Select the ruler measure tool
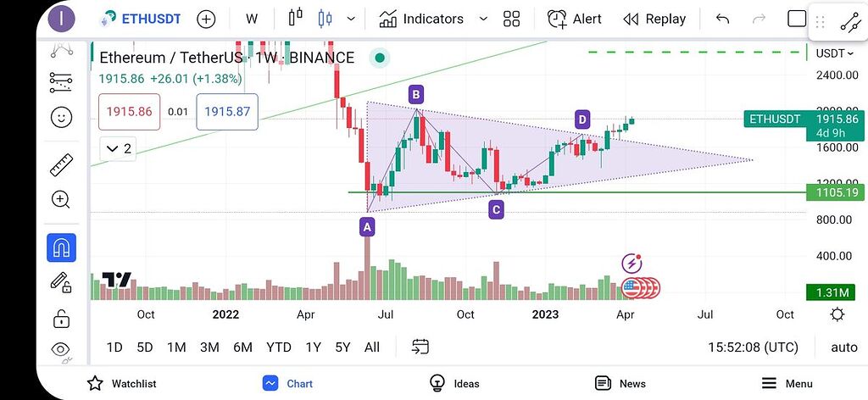Screen dimensions: 868x400 point(61,164)
